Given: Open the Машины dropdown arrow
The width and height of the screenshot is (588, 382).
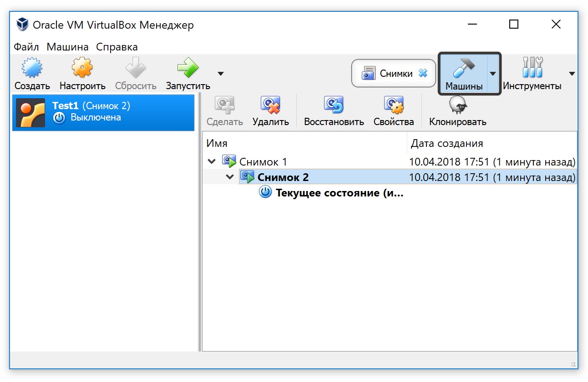Looking at the screenshot, I should point(493,74).
